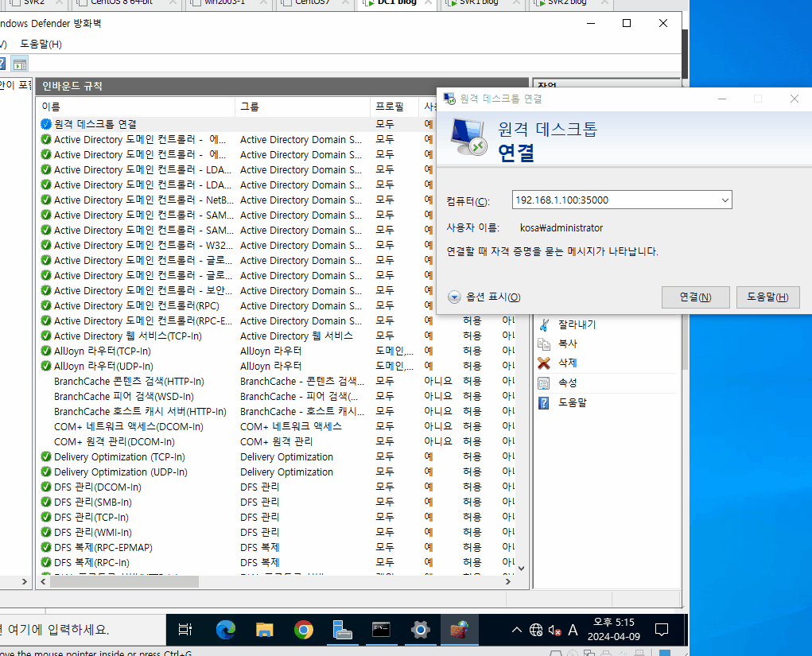Select COM+ 네트워크 액세스(DCOM-In) rule
This screenshot has height=656, width=812.
[128, 427]
